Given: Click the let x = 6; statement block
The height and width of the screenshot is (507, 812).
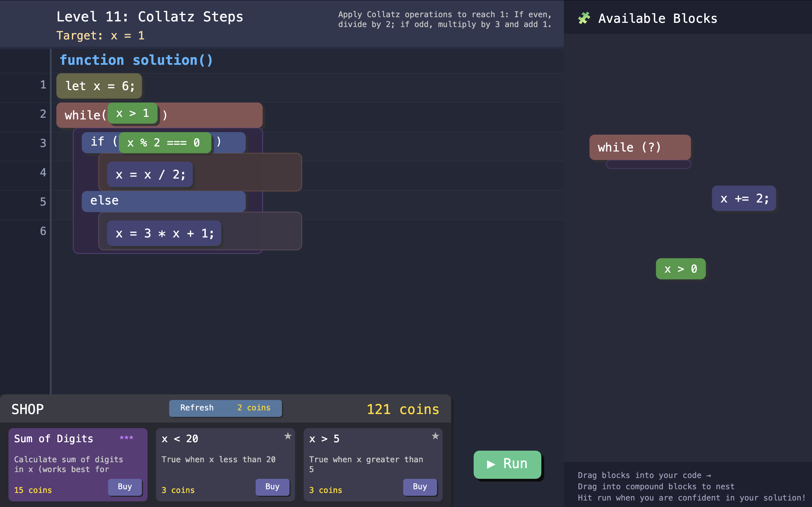Looking at the screenshot, I should 99,86.
